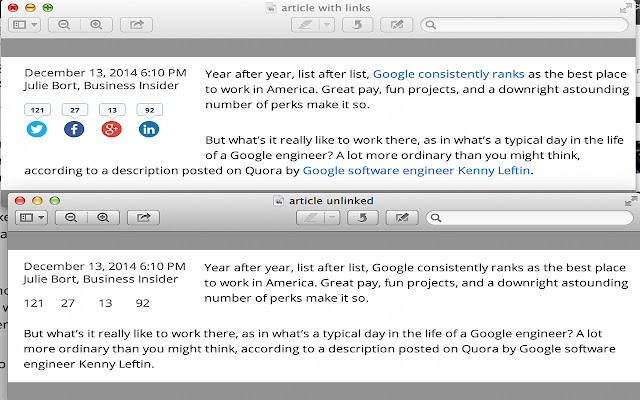The height and width of the screenshot is (400, 640).
Task: Click Share button in article with links window
Action: (x=136, y=24)
